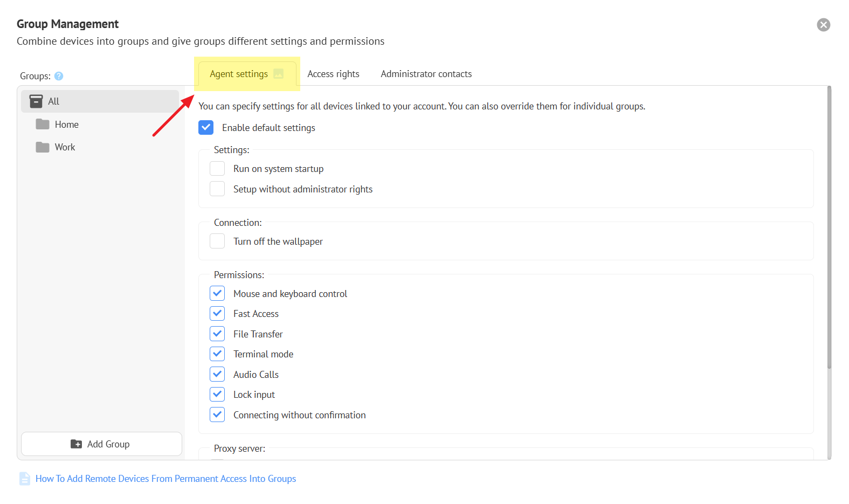Click the All groups archive icon

(x=36, y=101)
